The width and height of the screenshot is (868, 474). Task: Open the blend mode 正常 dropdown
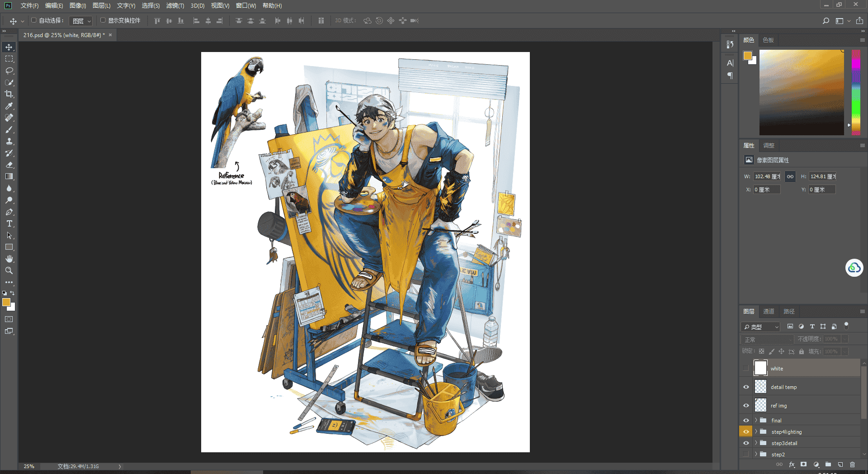click(x=767, y=339)
